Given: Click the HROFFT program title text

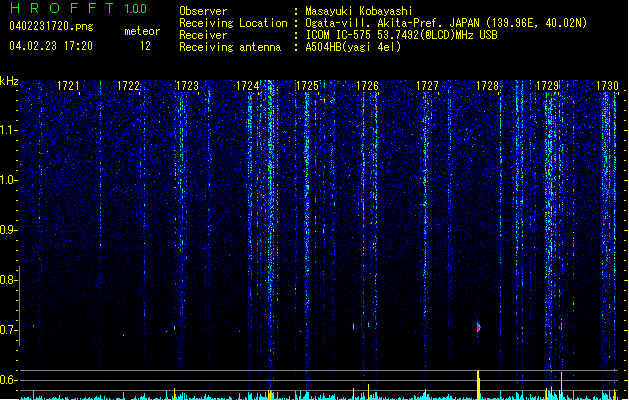Looking at the screenshot, I should (62, 8).
